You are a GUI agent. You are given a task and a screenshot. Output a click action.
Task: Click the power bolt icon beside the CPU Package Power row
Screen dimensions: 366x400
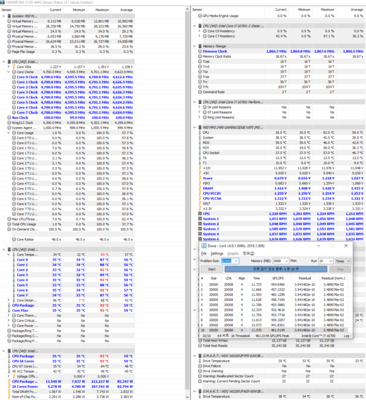coord(9,381)
